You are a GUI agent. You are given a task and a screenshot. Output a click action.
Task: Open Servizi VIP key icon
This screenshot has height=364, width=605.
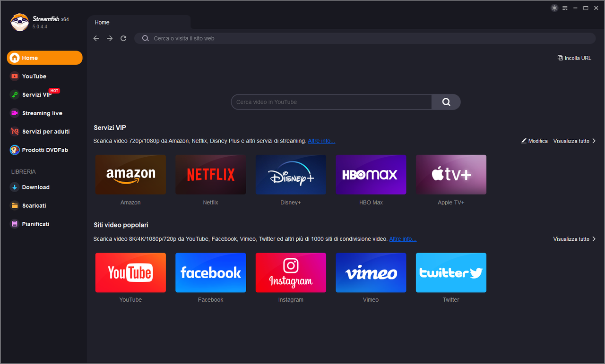15,94
